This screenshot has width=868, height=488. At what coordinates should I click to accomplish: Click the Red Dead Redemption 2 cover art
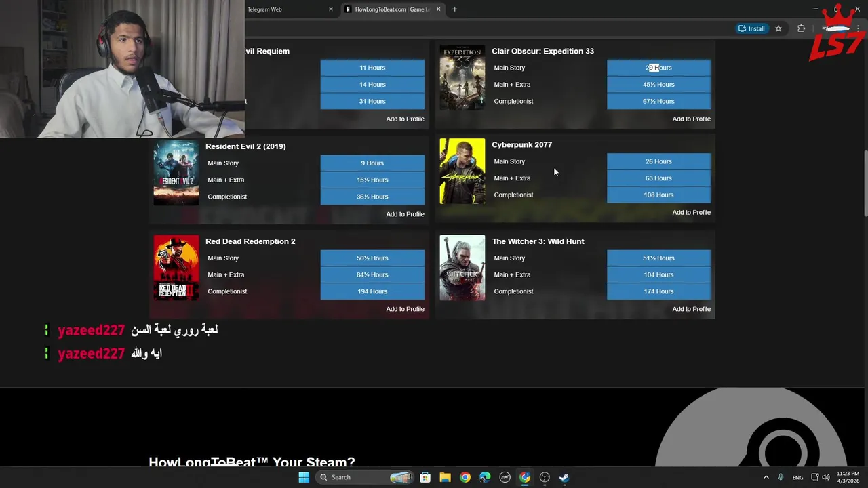click(176, 268)
